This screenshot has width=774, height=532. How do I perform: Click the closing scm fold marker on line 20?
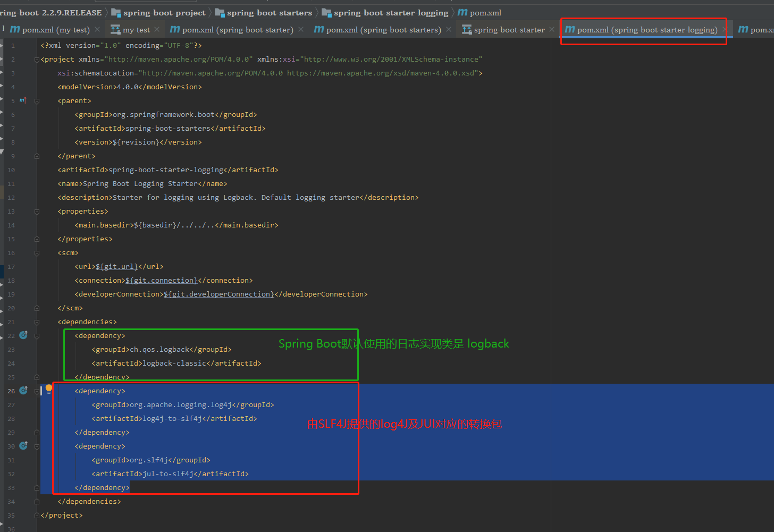(37, 308)
